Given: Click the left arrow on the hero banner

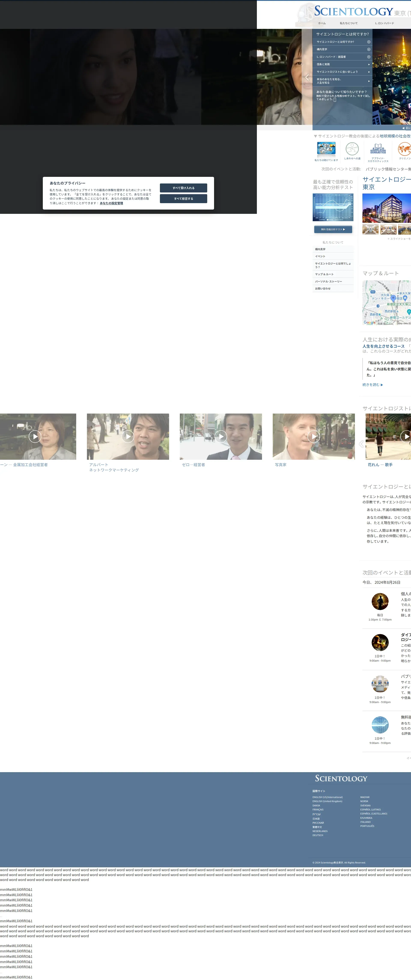Looking at the screenshot, I should (307, 77).
